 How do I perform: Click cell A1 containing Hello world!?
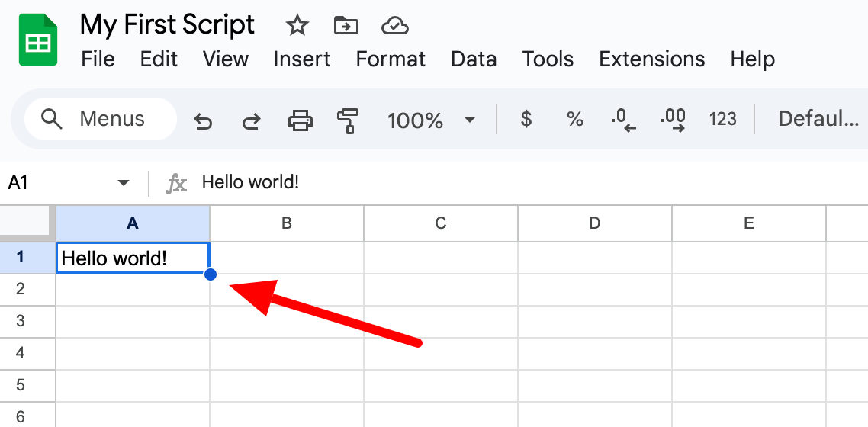pos(133,258)
